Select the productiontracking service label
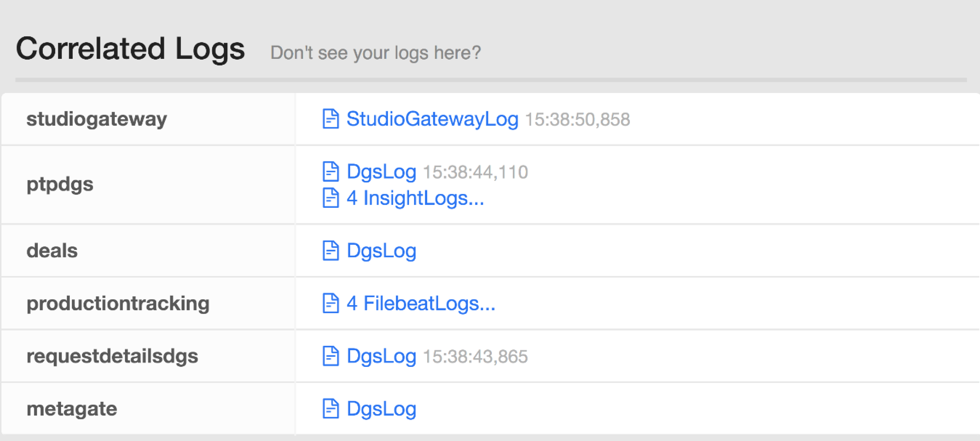This screenshot has width=980, height=441. (x=118, y=303)
